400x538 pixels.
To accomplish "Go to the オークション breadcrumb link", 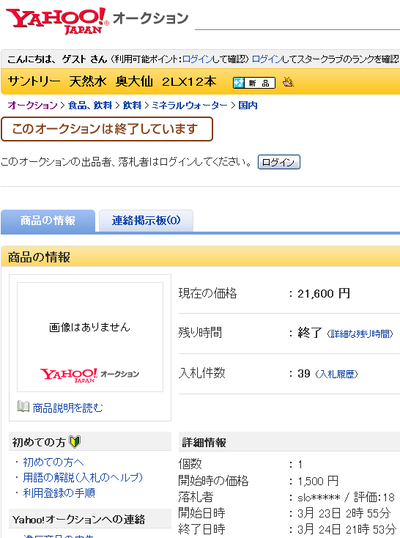I will (x=33, y=105).
